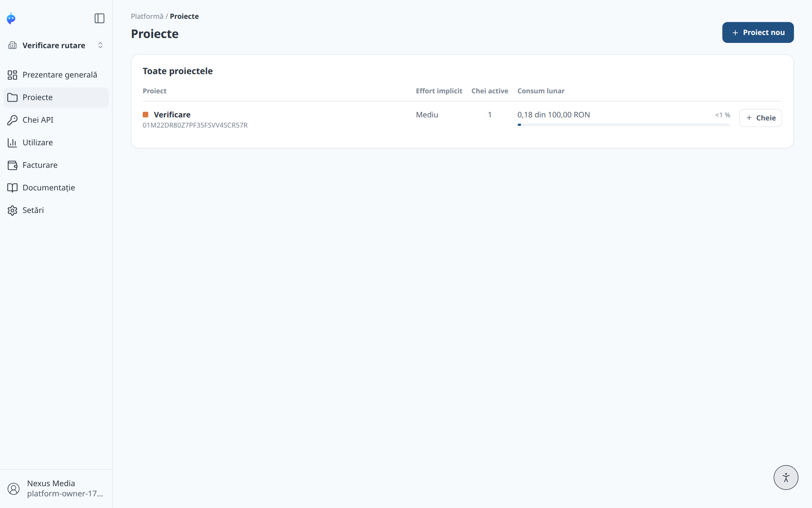812x508 pixels.
Task: Open the Verificare project name link
Action: click(x=172, y=114)
